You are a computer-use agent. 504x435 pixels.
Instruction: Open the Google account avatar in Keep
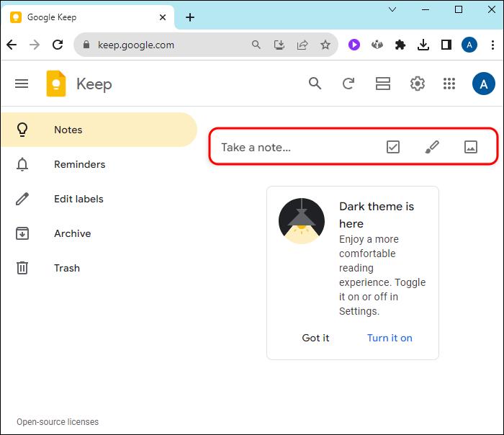(x=483, y=84)
